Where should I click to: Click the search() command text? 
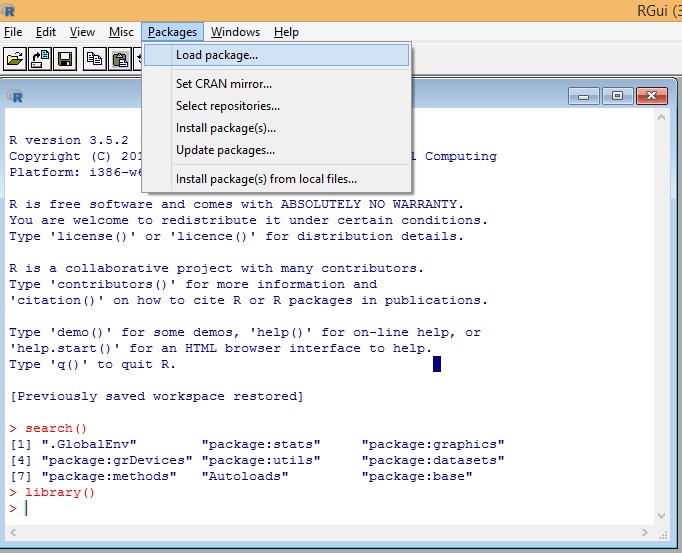click(56, 429)
